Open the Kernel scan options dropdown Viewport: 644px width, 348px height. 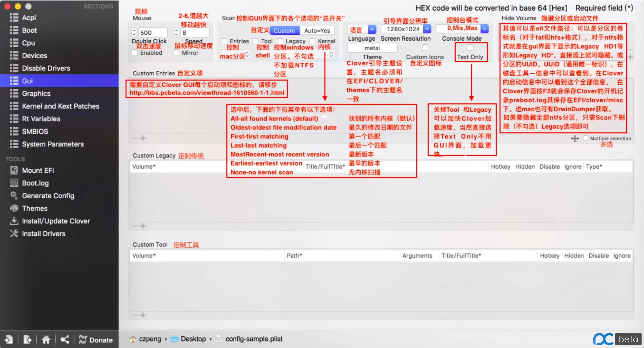tap(331, 54)
